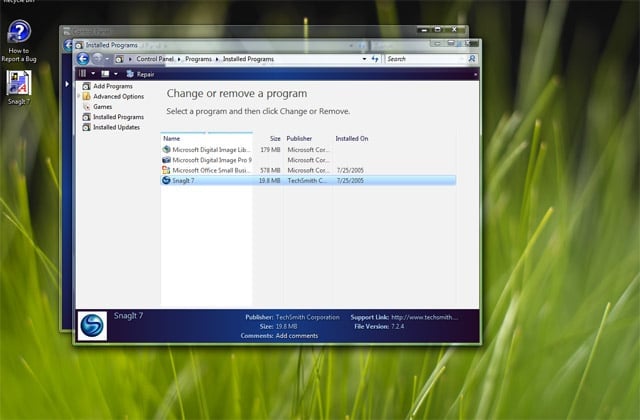640x420 pixels.
Task: Click the Organize layout toolbar icon
Action: tap(83, 73)
